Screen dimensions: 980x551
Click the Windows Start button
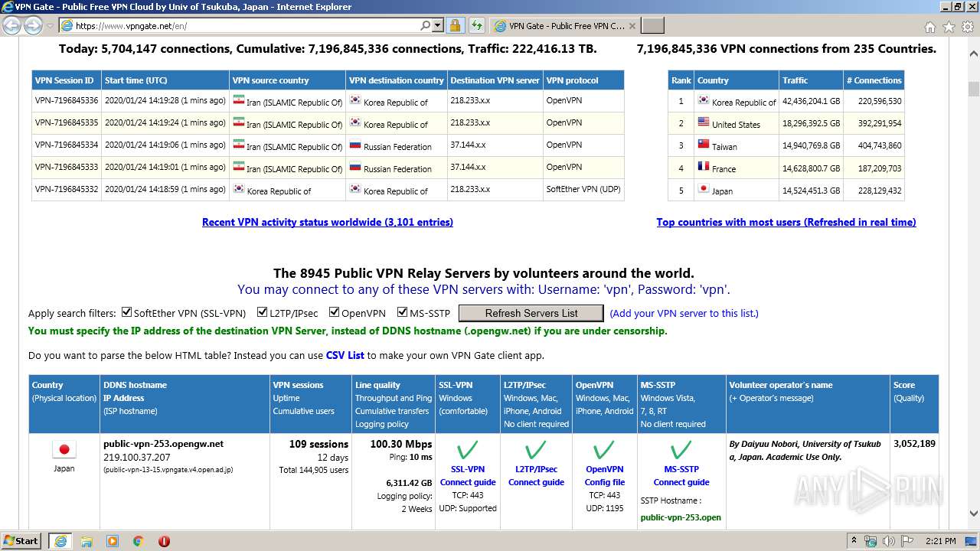tap(21, 540)
